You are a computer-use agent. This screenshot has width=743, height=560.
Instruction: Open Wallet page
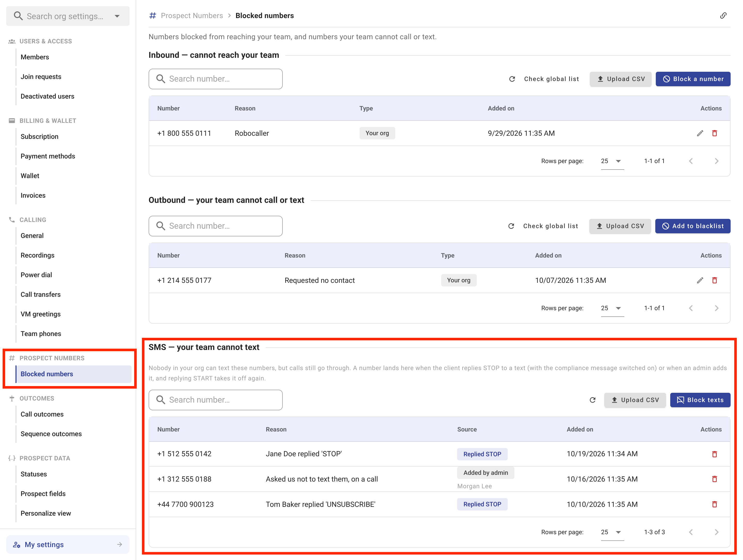pos(30,176)
